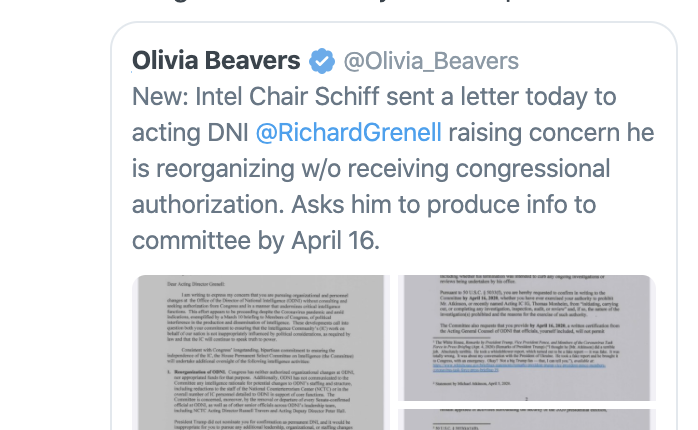Click the blue verified badge icon
This screenshot has width=698, height=430.
(x=322, y=61)
